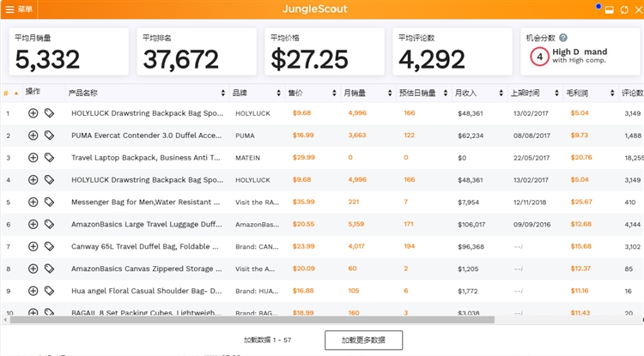The width and height of the screenshot is (644, 356).
Task: Select the PUMA brand cell
Action: pyautogui.click(x=245, y=136)
